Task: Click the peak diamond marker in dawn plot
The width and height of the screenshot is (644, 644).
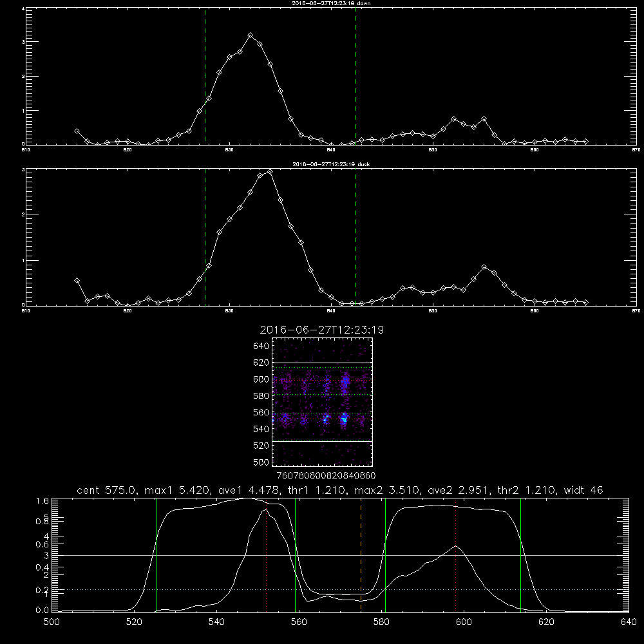Action: click(x=250, y=35)
